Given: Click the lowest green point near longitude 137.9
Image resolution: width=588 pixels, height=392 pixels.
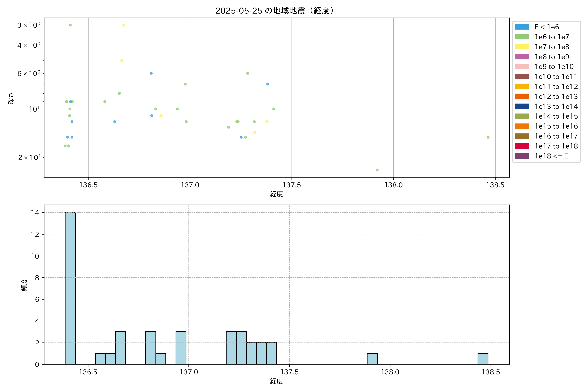Looking at the screenshot, I should click(377, 170).
